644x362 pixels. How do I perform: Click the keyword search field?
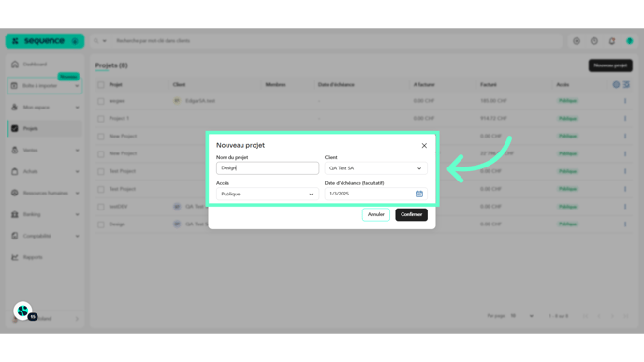coord(337,41)
